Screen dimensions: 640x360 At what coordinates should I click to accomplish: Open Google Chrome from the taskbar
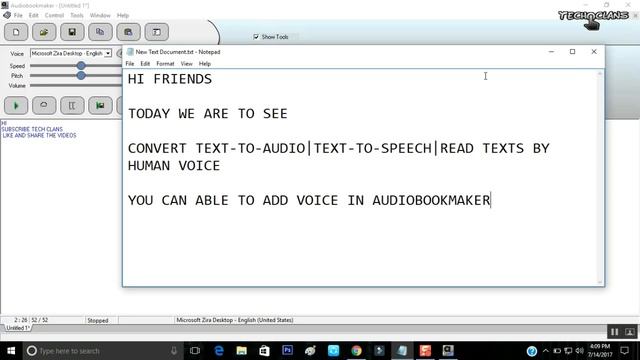pos(356,351)
